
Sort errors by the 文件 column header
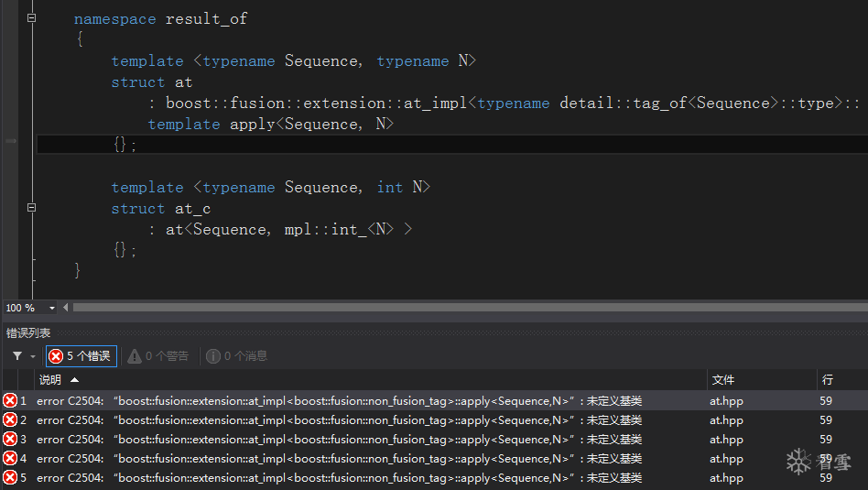tap(723, 380)
